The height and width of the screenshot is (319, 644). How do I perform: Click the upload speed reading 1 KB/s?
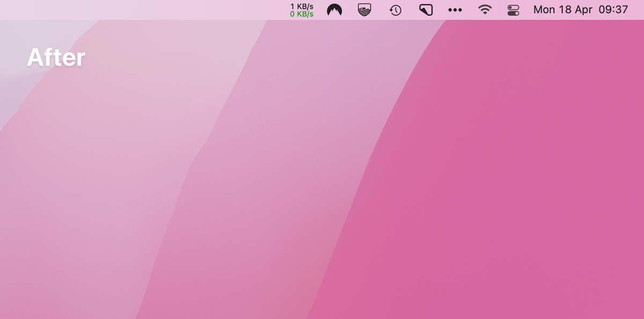pos(302,6)
